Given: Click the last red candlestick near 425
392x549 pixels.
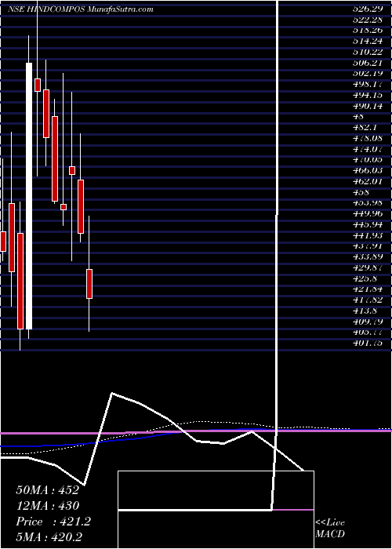Looking at the screenshot, I should tap(89, 284).
